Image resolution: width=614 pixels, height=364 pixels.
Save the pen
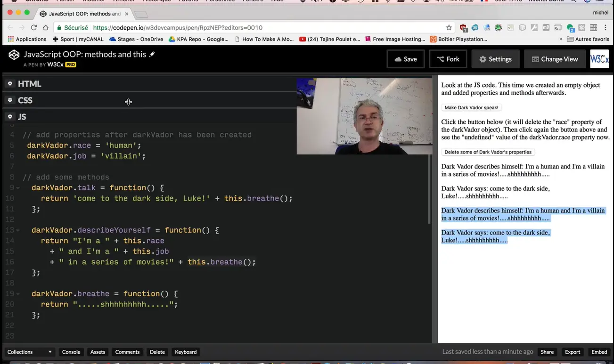click(406, 59)
